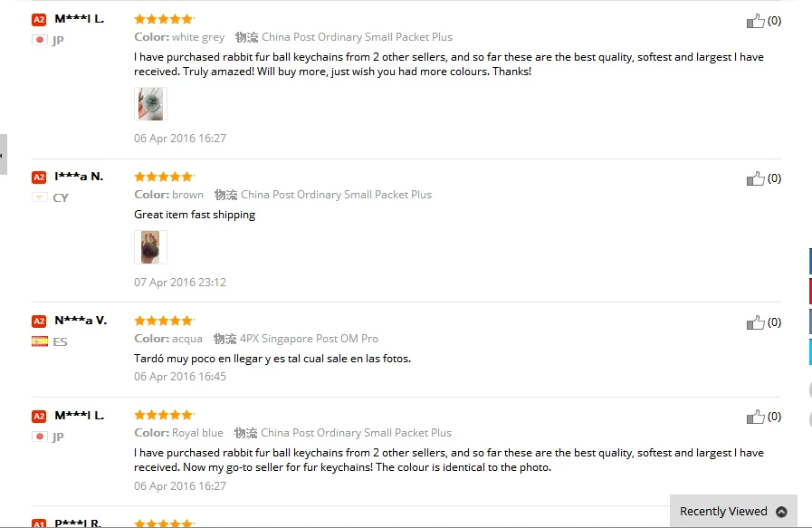This screenshot has width=812, height=528.
Task: Click reviewer name N***a V.
Action: pyautogui.click(x=81, y=321)
